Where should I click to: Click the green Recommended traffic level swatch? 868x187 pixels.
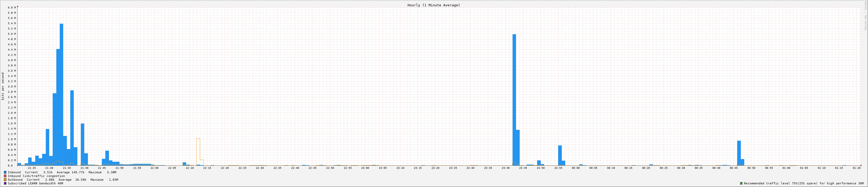(x=741, y=183)
